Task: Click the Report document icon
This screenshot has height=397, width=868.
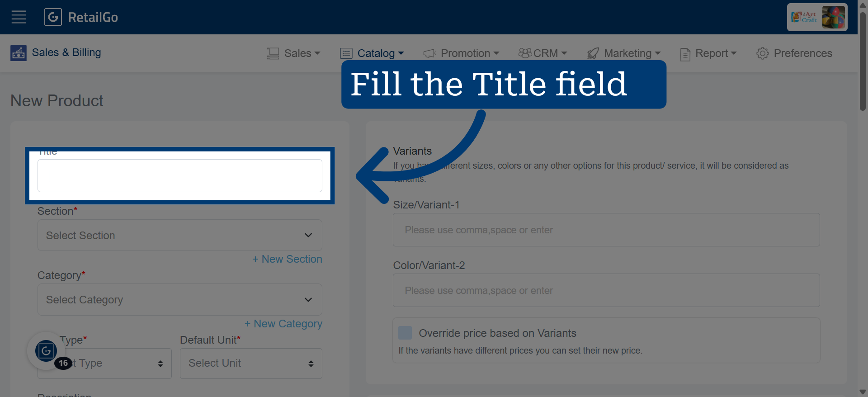Action: [x=685, y=54]
